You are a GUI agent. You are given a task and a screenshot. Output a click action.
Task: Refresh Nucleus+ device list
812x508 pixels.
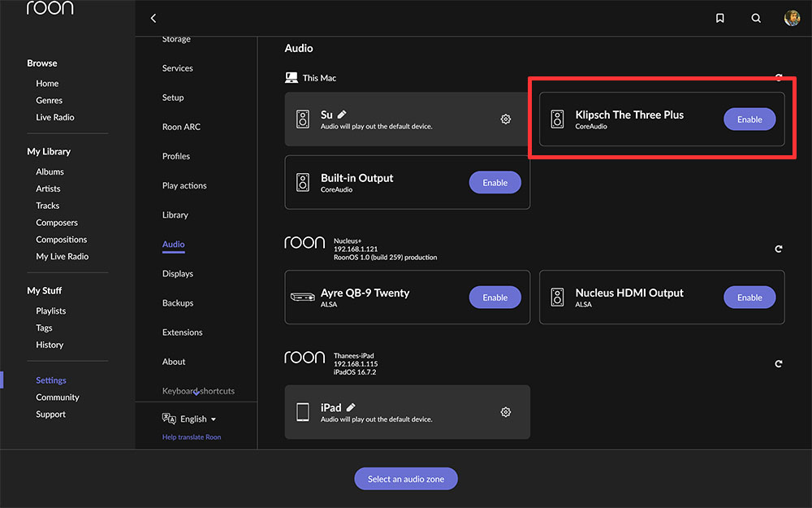pos(779,250)
